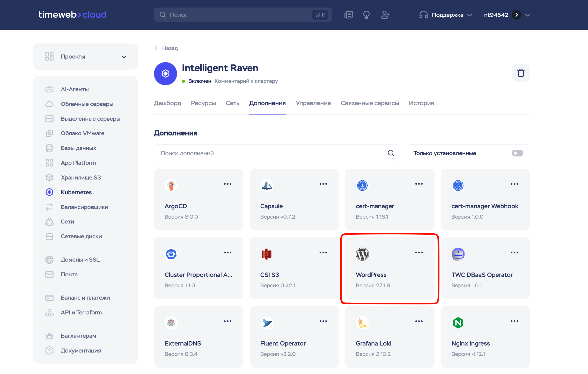
Task: Click the add user icon in header
Action: point(385,15)
